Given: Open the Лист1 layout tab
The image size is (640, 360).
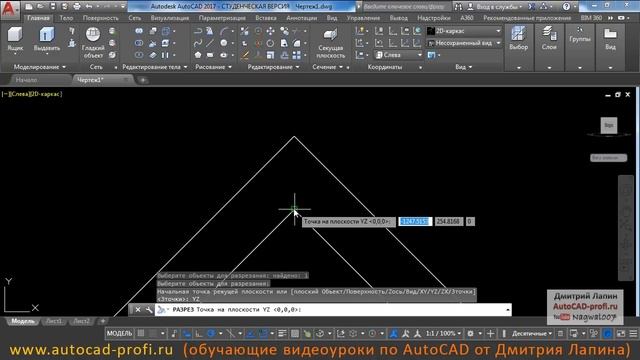Looking at the screenshot, I should 53,322.
